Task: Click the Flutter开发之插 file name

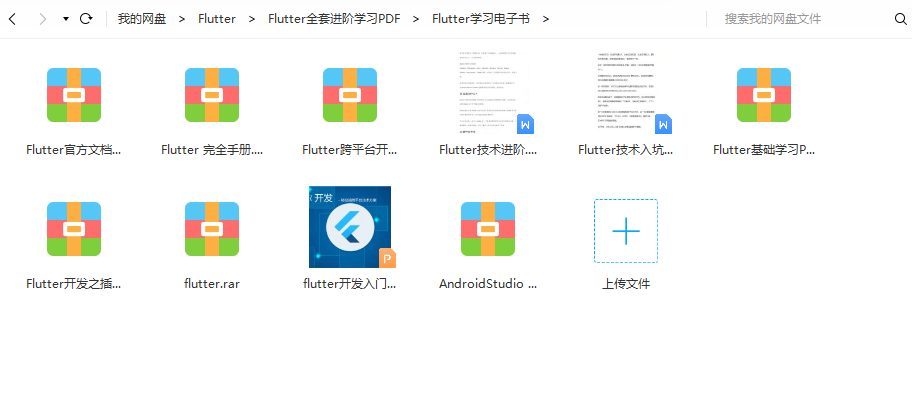Action: click(x=74, y=284)
